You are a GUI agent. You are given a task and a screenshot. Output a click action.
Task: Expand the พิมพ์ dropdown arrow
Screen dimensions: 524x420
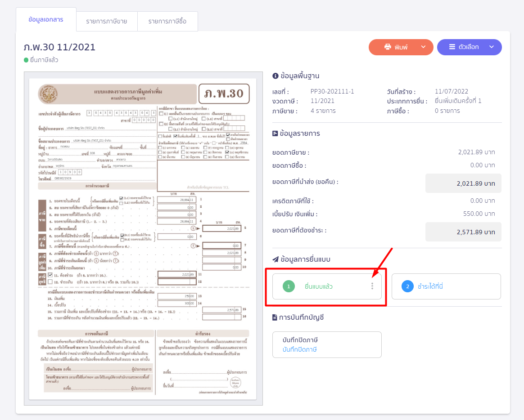point(423,47)
